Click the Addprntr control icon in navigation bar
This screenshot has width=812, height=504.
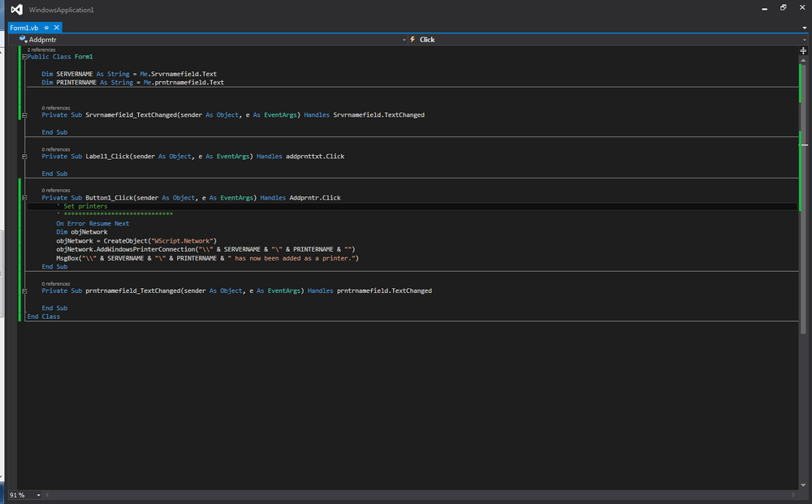point(23,39)
